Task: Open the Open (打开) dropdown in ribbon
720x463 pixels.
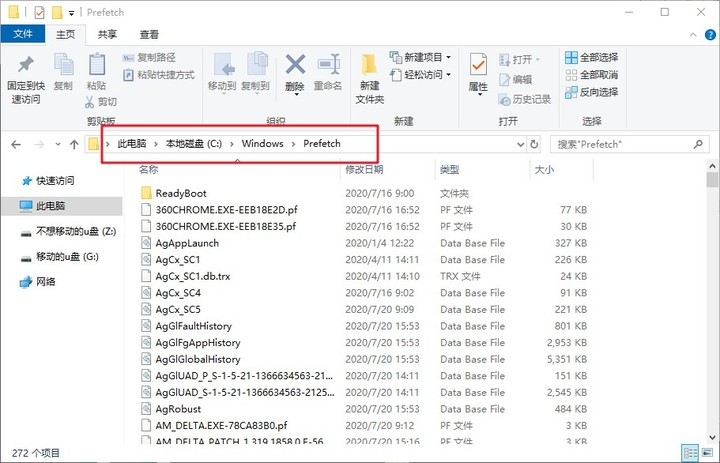Action: click(x=538, y=60)
